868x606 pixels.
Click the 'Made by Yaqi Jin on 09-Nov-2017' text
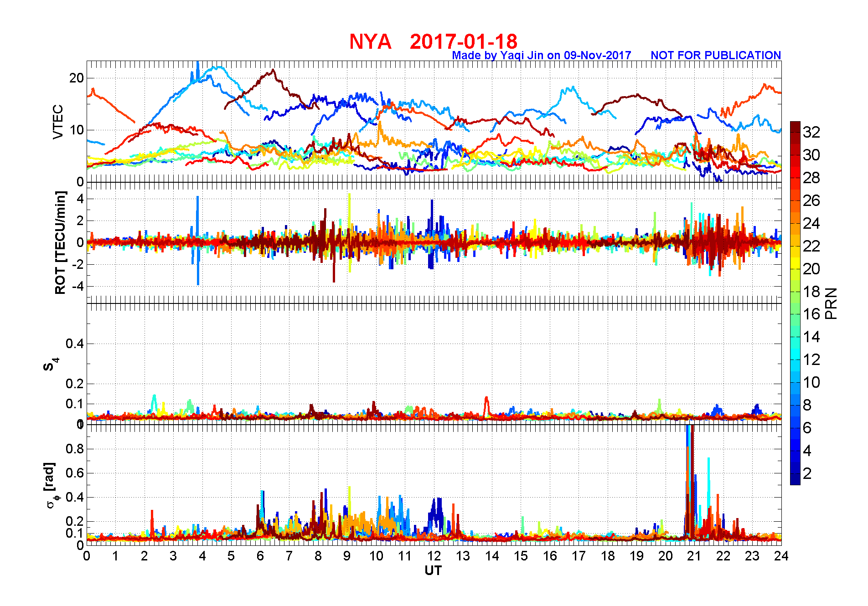tap(542, 56)
